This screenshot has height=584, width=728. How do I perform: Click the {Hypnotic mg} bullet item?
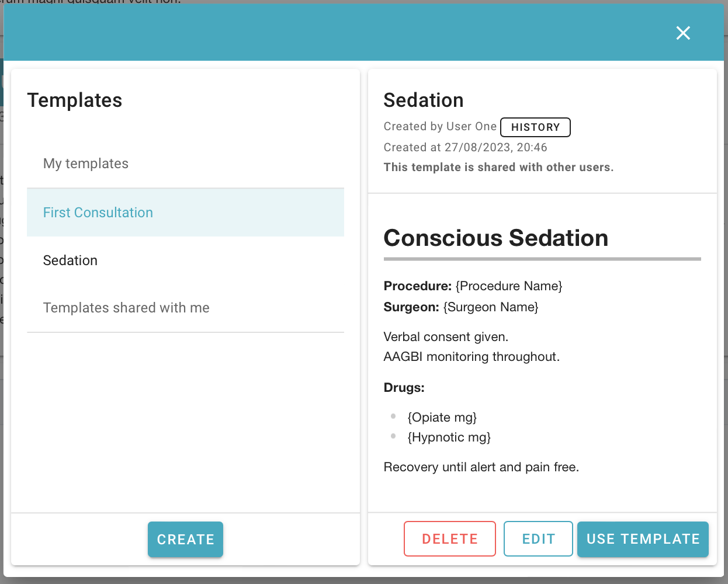(449, 437)
